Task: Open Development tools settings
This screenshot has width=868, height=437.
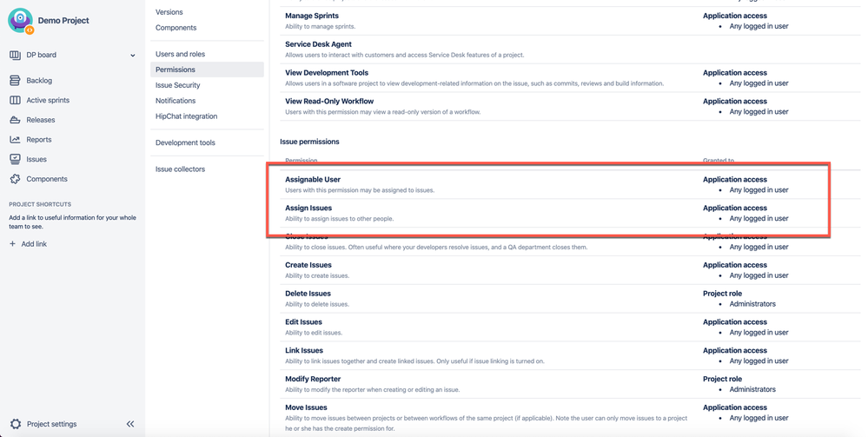Action: 185,142
